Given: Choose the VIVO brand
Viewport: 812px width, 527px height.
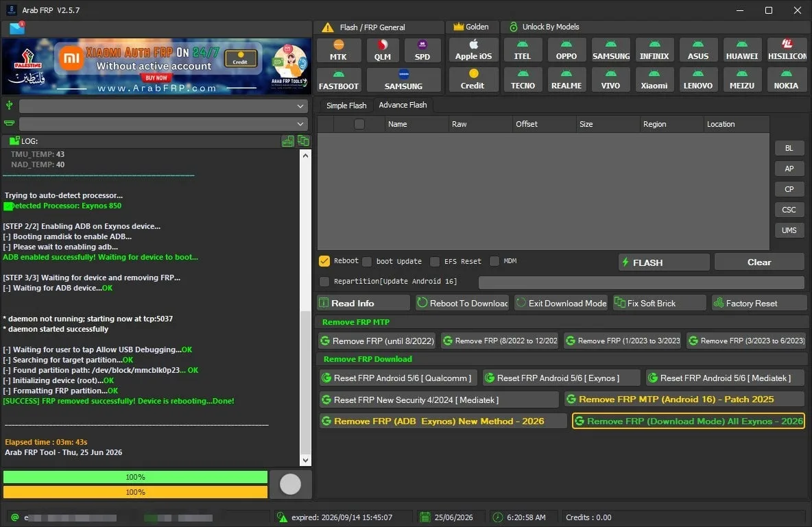Looking at the screenshot, I should tap(610, 79).
